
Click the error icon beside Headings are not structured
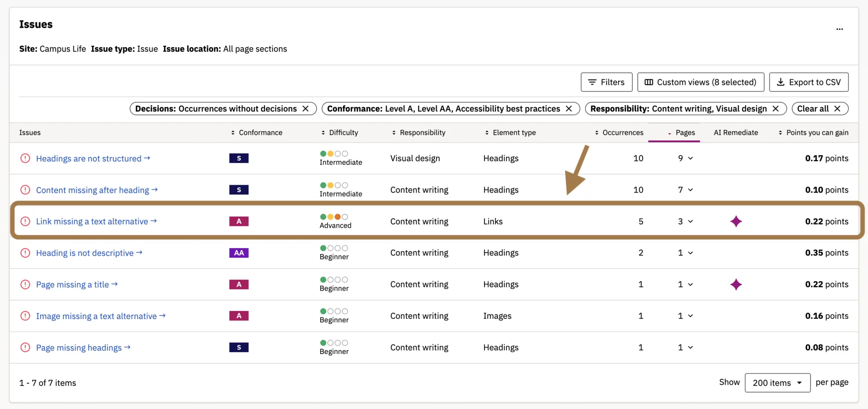25,158
